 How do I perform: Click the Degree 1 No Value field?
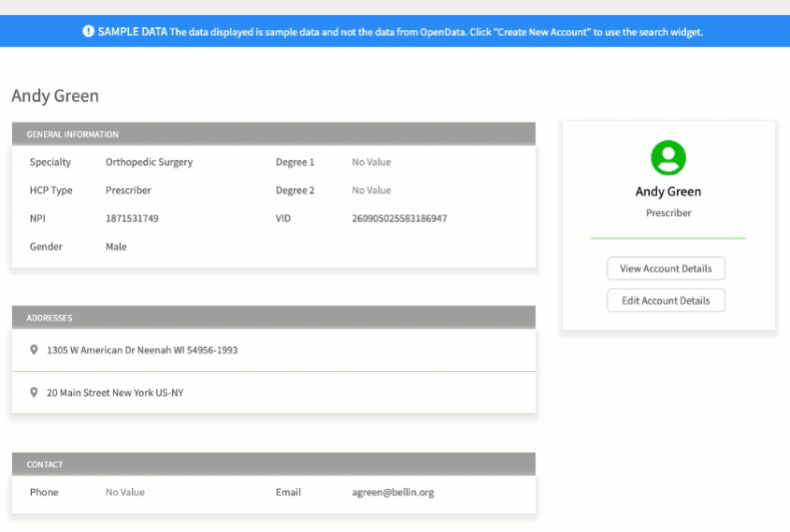[x=371, y=163]
